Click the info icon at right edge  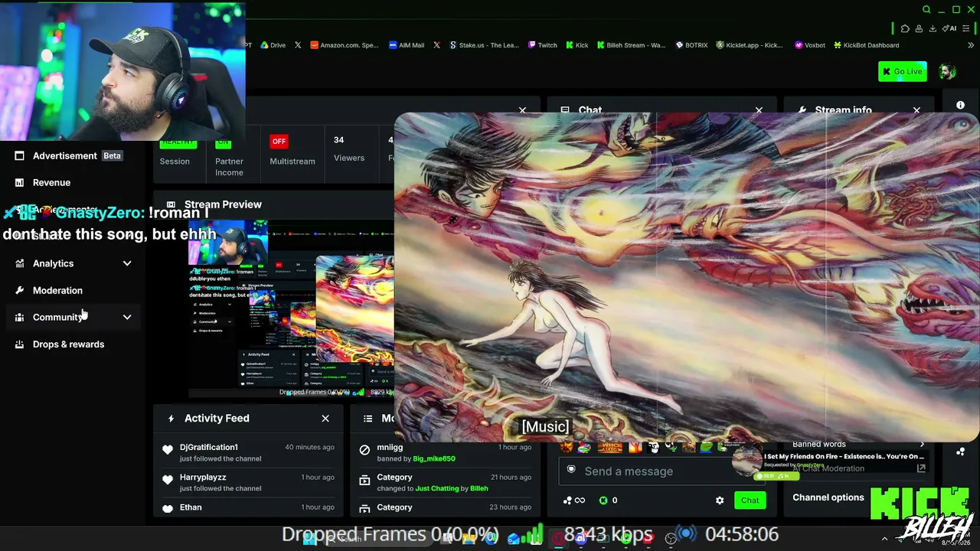pyautogui.click(x=960, y=105)
